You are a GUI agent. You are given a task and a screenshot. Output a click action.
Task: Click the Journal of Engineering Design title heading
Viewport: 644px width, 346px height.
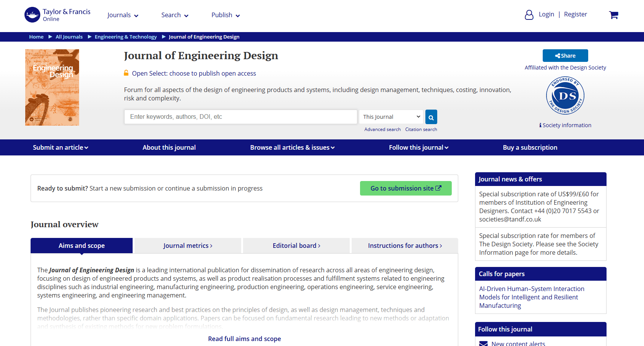tap(201, 56)
